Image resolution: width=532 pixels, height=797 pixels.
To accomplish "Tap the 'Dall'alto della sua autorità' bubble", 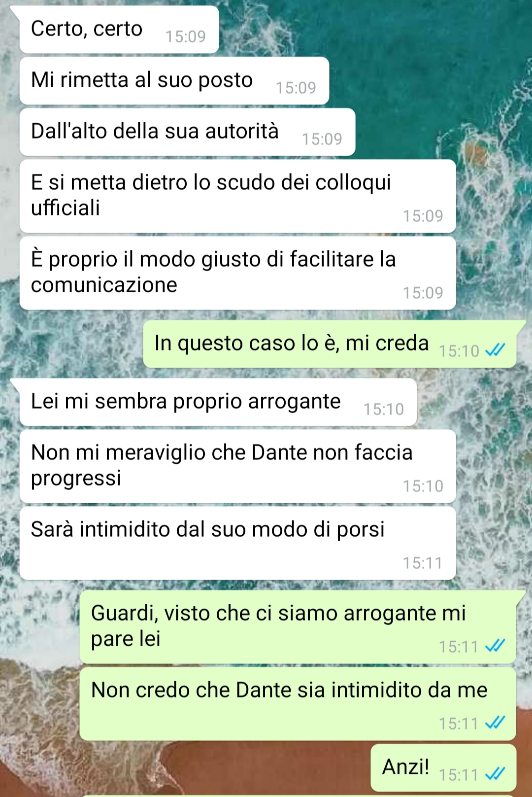I will tap(188, 132).
